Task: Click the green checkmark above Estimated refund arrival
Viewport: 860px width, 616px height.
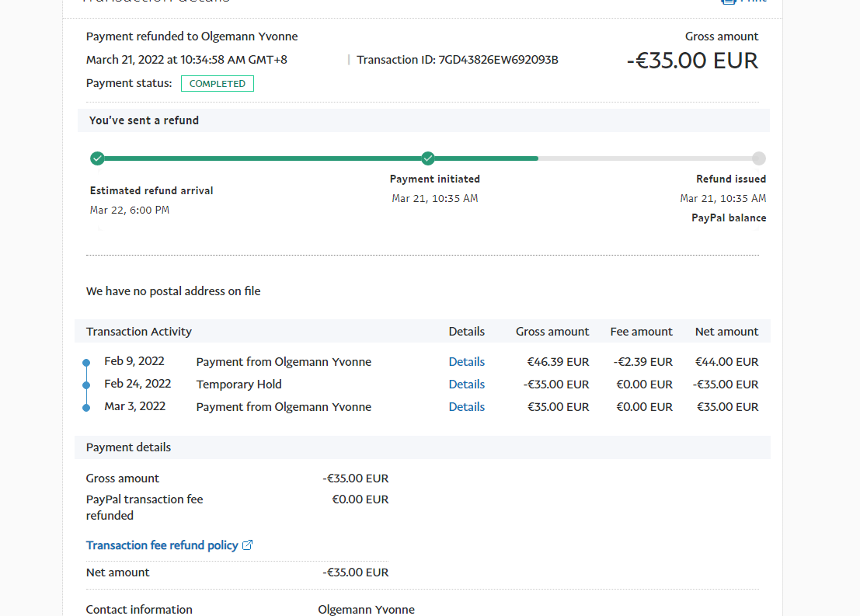Action: (x=97, y=158)
